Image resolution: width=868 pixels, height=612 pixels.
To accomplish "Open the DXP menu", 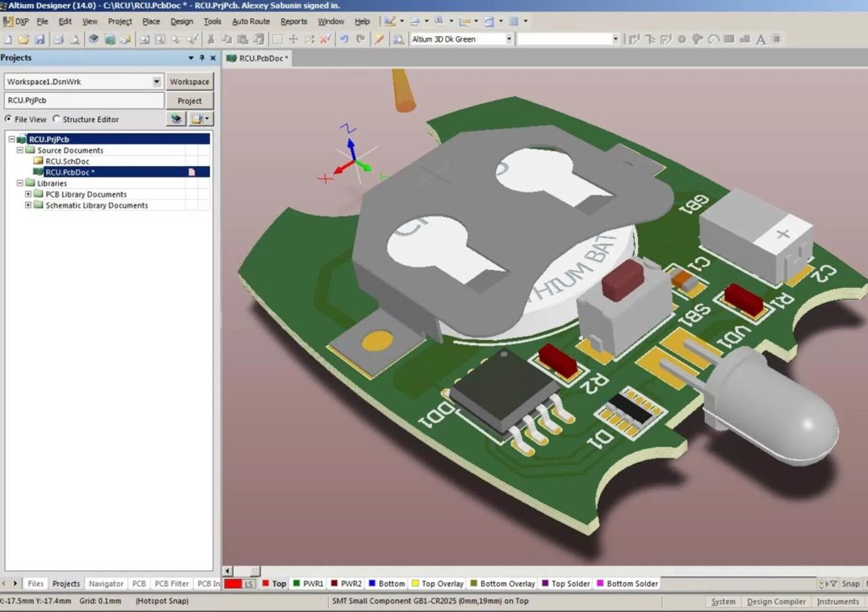I will tap(16, 21).
